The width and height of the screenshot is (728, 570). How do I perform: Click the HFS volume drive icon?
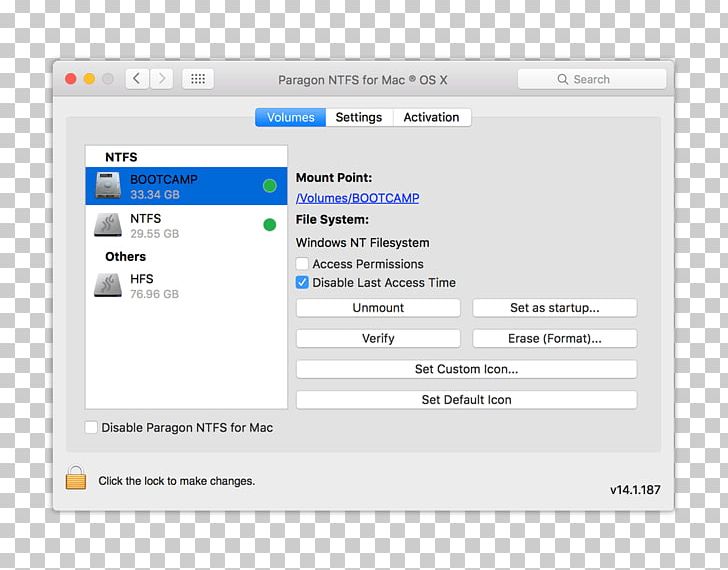point(108,285)
